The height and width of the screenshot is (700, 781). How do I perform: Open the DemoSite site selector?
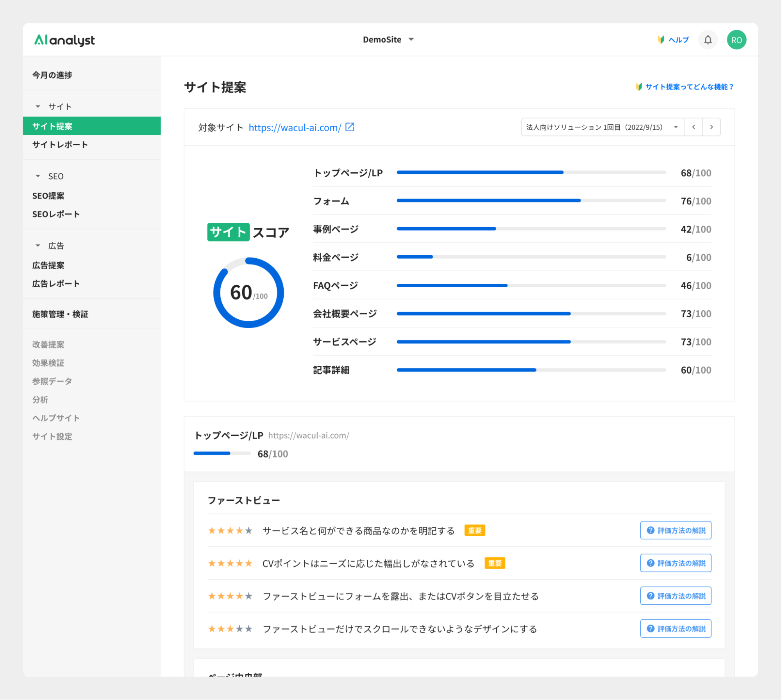[388, 39]
